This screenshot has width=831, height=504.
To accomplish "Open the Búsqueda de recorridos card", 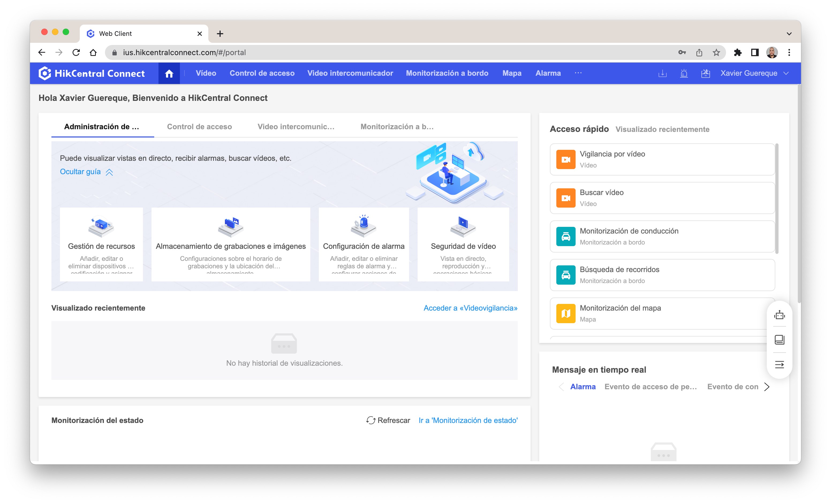I will click(662, 275).
